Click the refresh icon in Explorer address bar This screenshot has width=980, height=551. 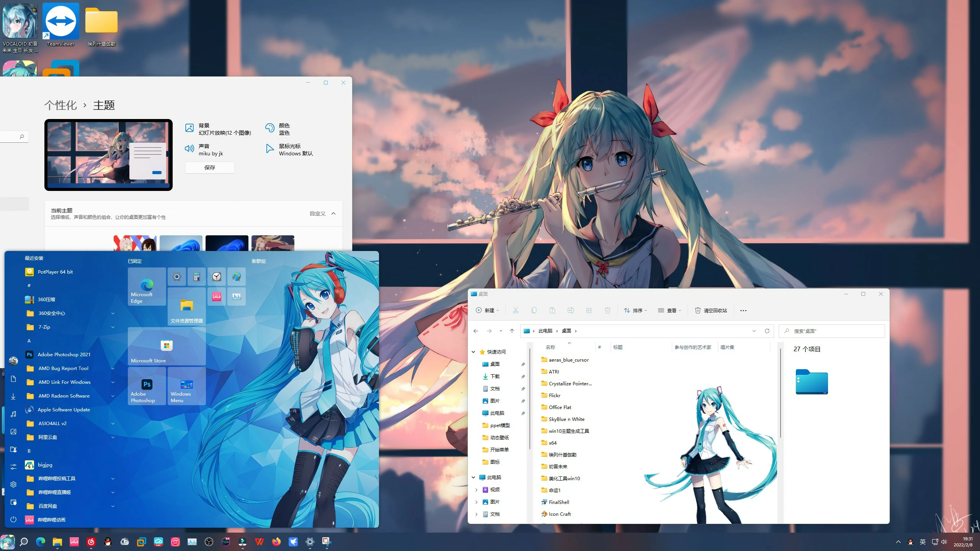click(x=767, y=331)
